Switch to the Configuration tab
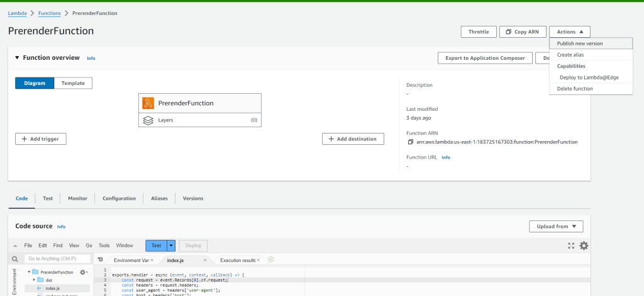The image size is (644, 296). pos(119,198)
